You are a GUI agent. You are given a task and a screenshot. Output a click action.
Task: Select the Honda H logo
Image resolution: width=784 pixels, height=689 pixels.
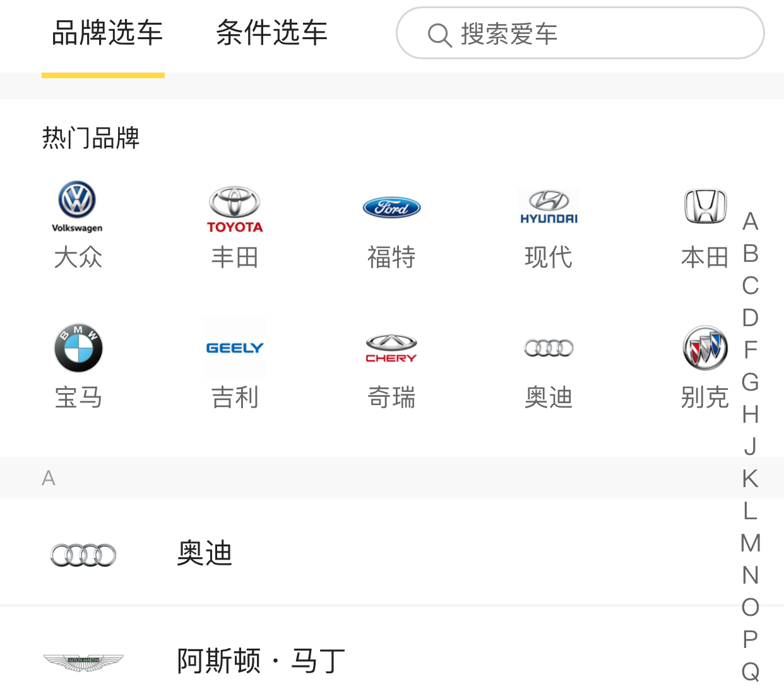[706, 206]
